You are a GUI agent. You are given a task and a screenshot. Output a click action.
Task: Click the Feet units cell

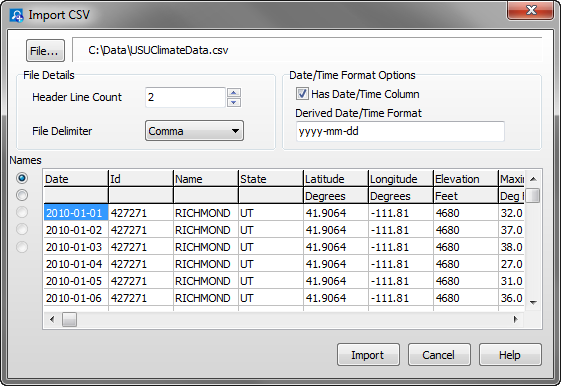[466, 196]
